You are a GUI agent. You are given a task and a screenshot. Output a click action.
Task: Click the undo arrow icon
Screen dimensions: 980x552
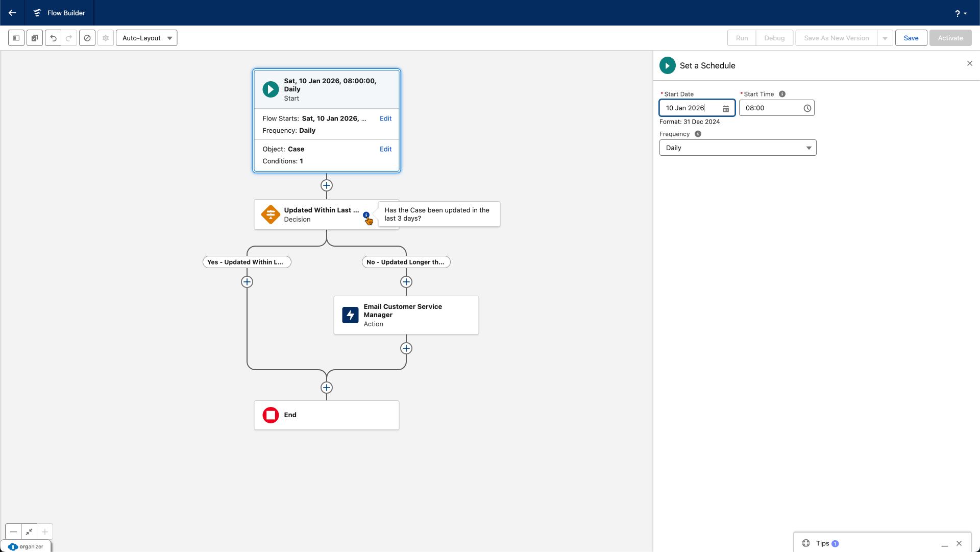53,38
